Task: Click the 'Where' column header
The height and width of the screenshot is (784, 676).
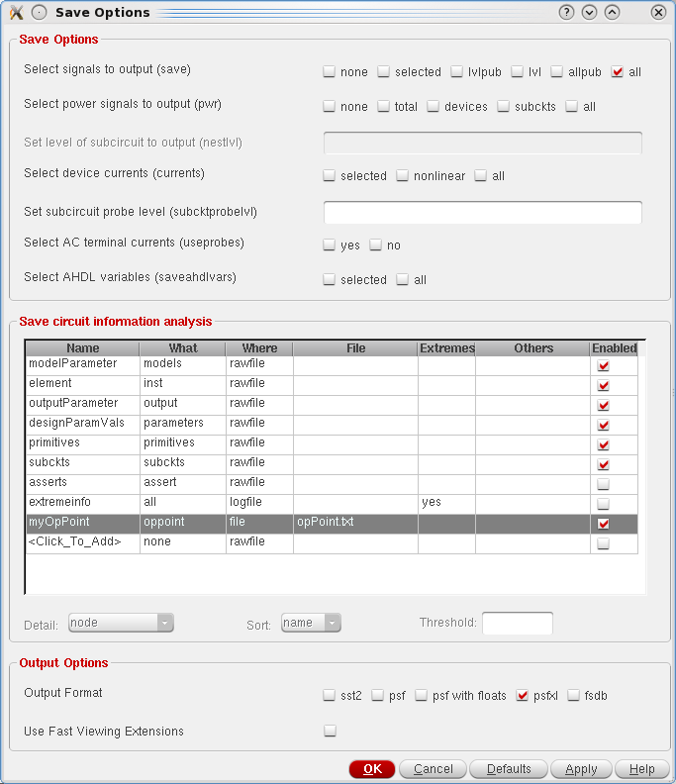Action: point(259,348)
